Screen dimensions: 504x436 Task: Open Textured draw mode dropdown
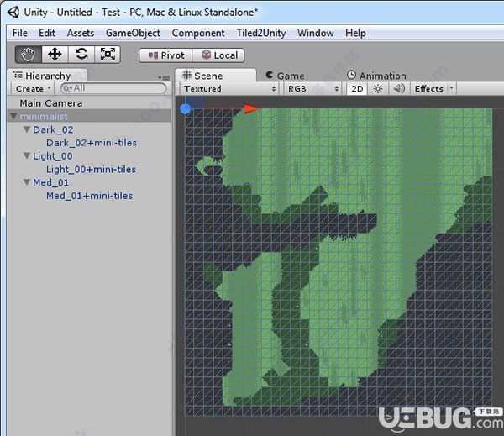(x=229, y=89)
